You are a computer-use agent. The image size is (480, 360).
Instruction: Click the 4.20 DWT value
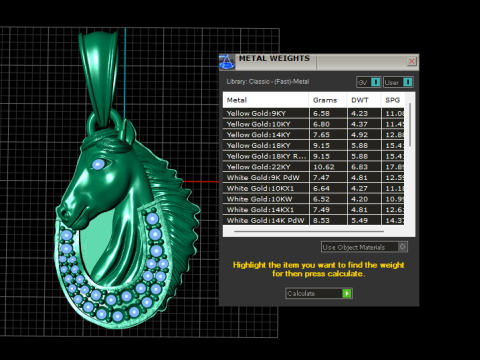(x=359, y=199)
